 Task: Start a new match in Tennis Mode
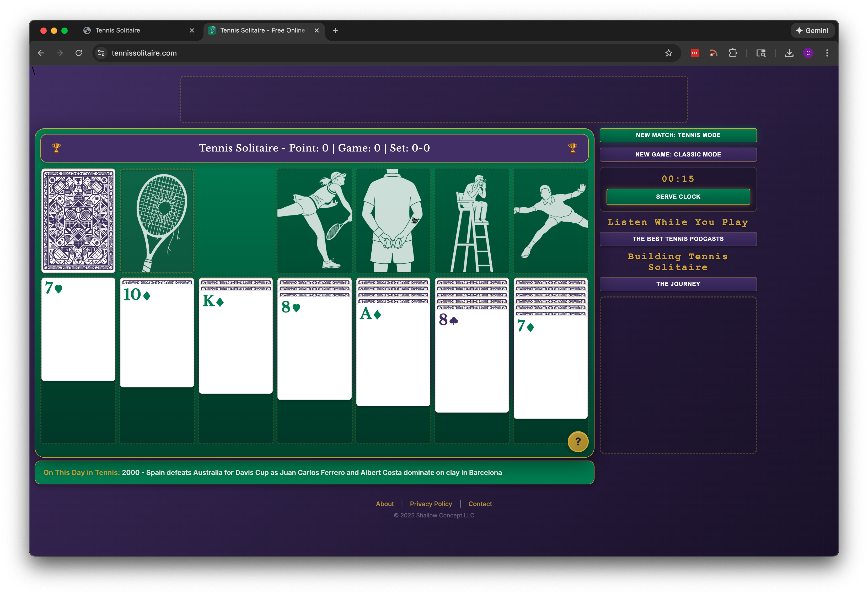click(x=678, y=135)
